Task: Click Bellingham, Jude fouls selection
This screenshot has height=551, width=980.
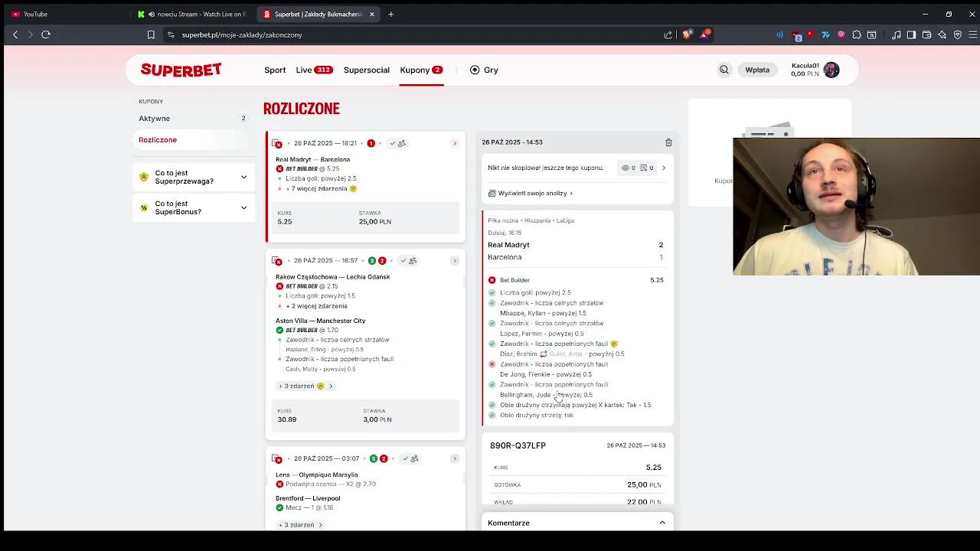Action: [546, 395]
